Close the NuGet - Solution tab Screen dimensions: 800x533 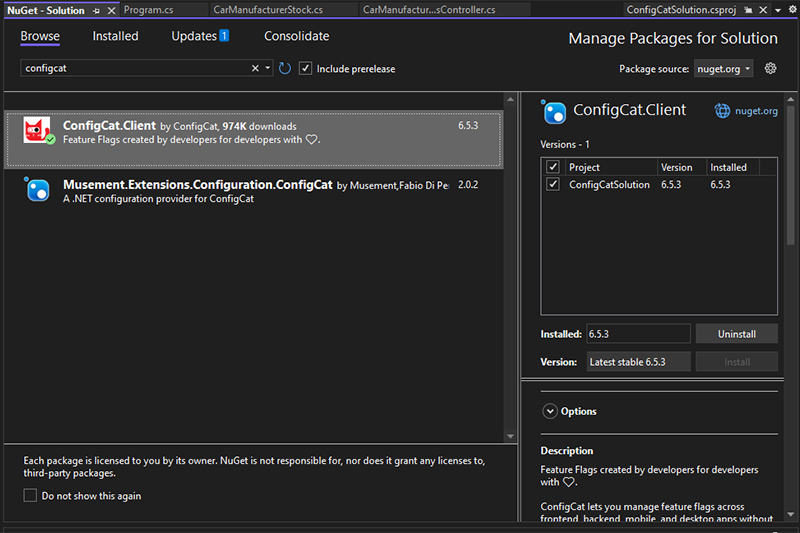pyautogui.click(x=111, y=10)
